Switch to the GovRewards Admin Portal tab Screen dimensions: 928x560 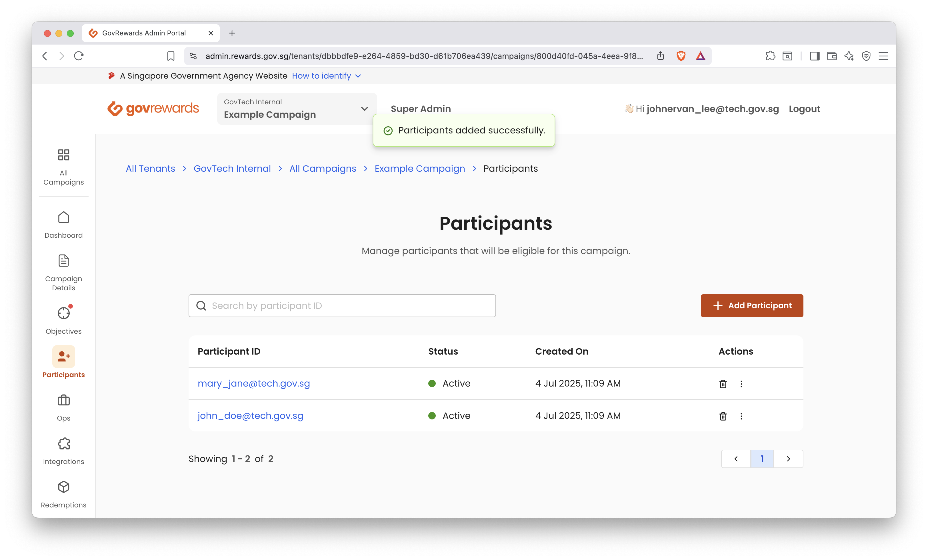click(x=143, y=33)
